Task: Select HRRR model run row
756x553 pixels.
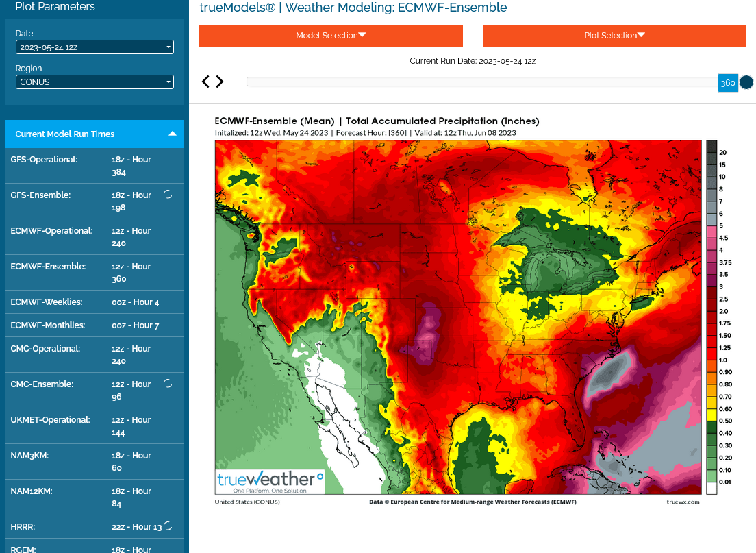Action: tap(94, 527)
